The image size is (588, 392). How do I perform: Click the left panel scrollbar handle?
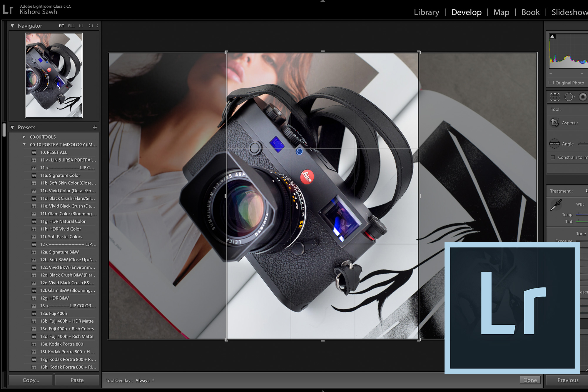4,130
